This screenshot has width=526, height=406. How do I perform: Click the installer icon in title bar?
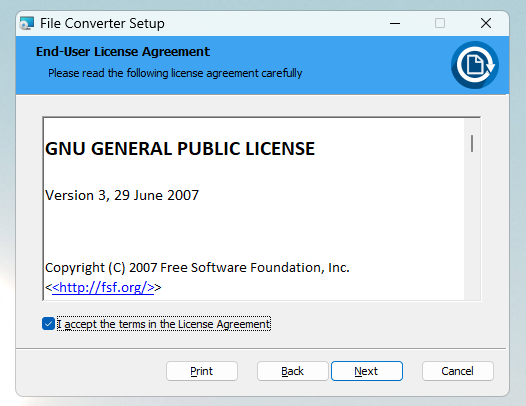pos(27,23)
